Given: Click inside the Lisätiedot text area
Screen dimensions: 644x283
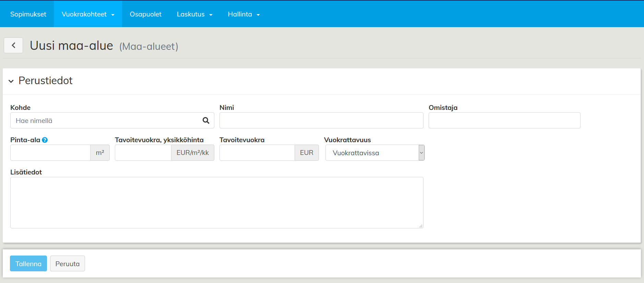Looking at the screenshot, I should tap(217, 203).
